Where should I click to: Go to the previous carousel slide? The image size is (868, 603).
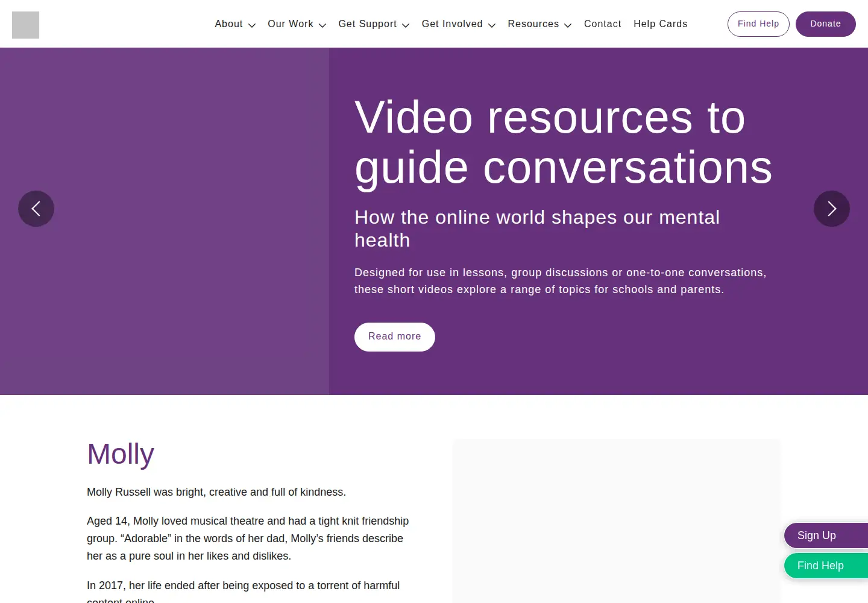(36, 209)
